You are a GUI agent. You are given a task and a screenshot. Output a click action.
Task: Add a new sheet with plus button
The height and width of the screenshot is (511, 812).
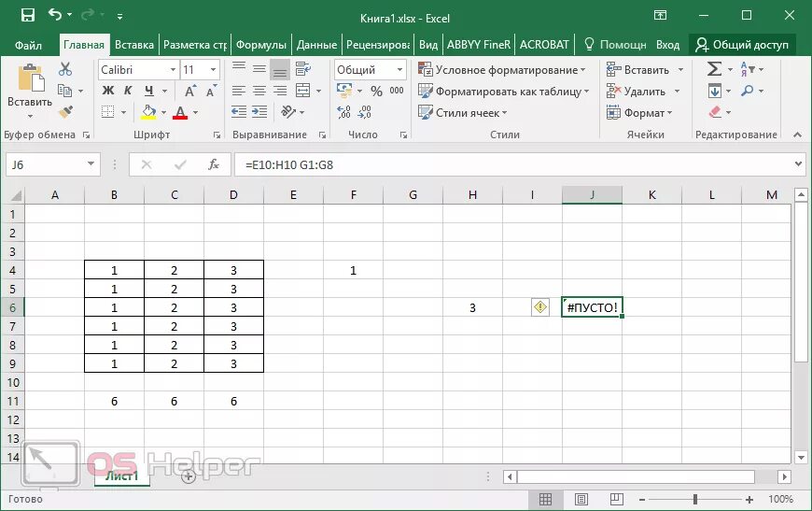[189, 476]
